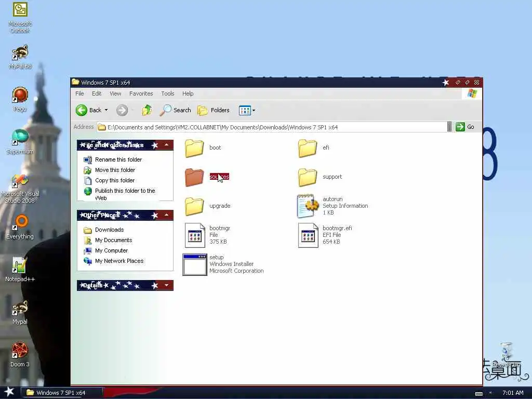Open Microsoft Visual Studio 2008 shortcut
This screenshot has height=399, width=532.
pos(20,189)
